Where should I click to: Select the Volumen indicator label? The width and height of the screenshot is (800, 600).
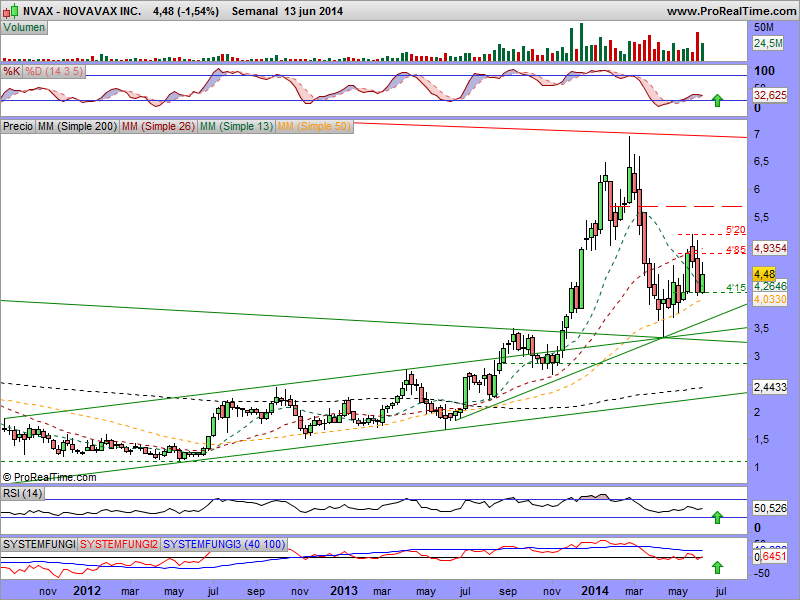[x=24, y=28]
